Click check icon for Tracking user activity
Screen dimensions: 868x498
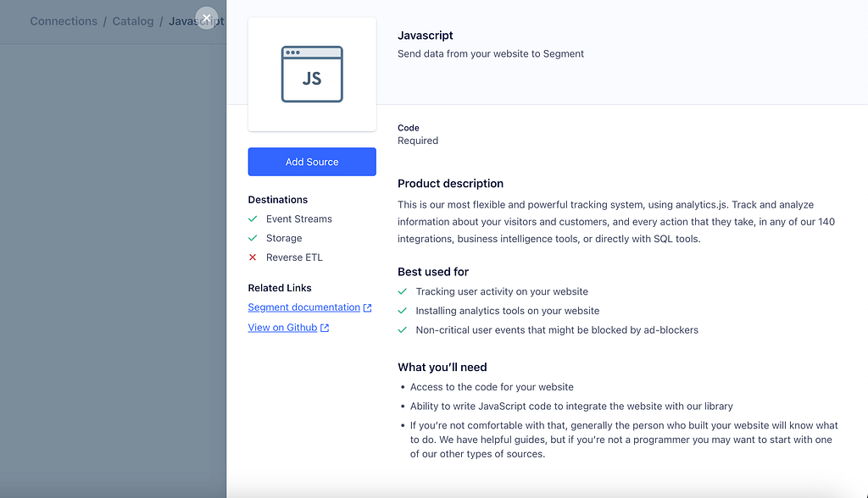point(403,291)
